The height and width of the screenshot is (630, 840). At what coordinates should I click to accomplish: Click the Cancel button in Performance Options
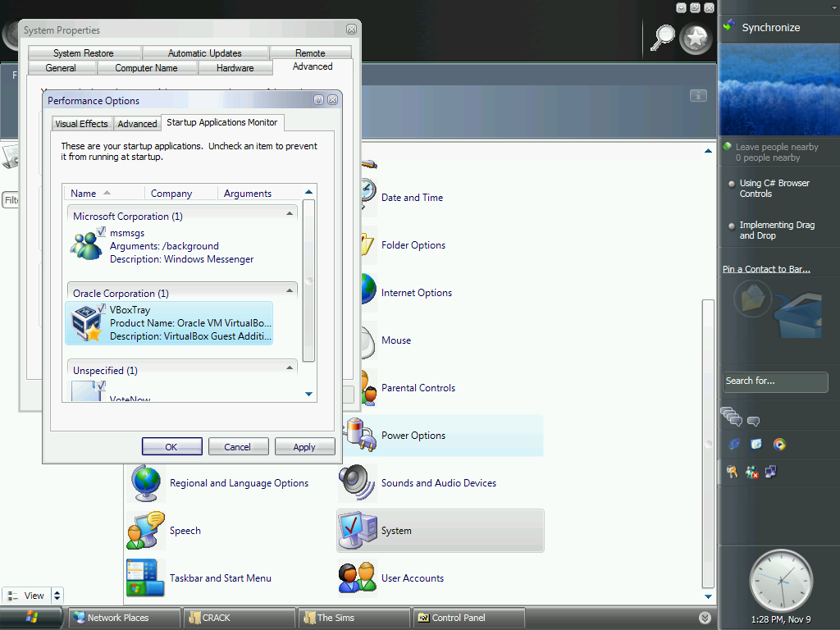238,447
